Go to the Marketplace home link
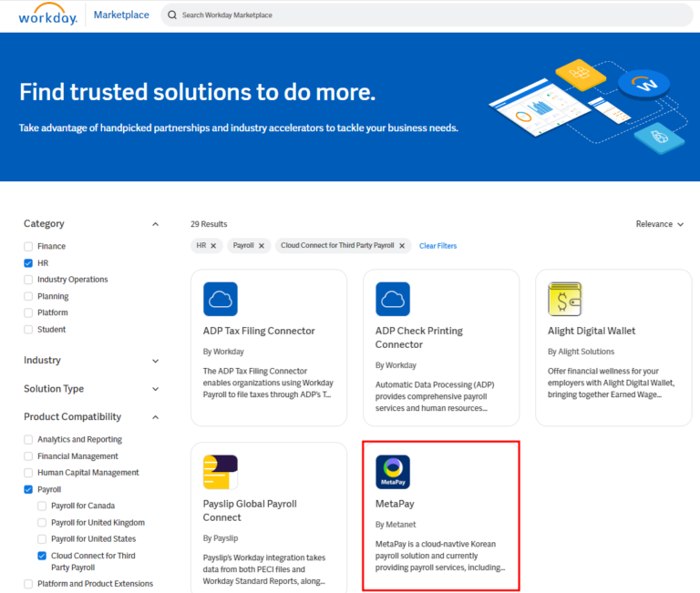Image resolution: width=700 pixels, height=593 pixels. coord(121,15)
